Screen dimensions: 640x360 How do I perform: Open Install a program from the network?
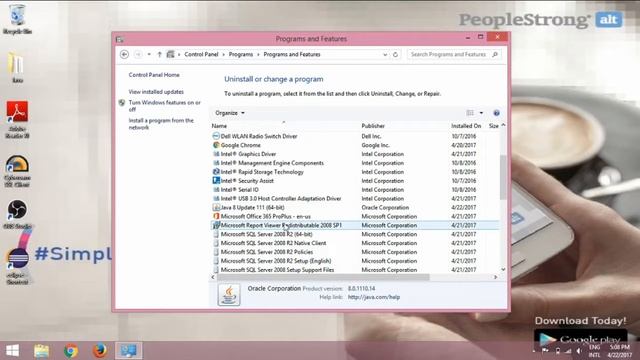point(161,124)
